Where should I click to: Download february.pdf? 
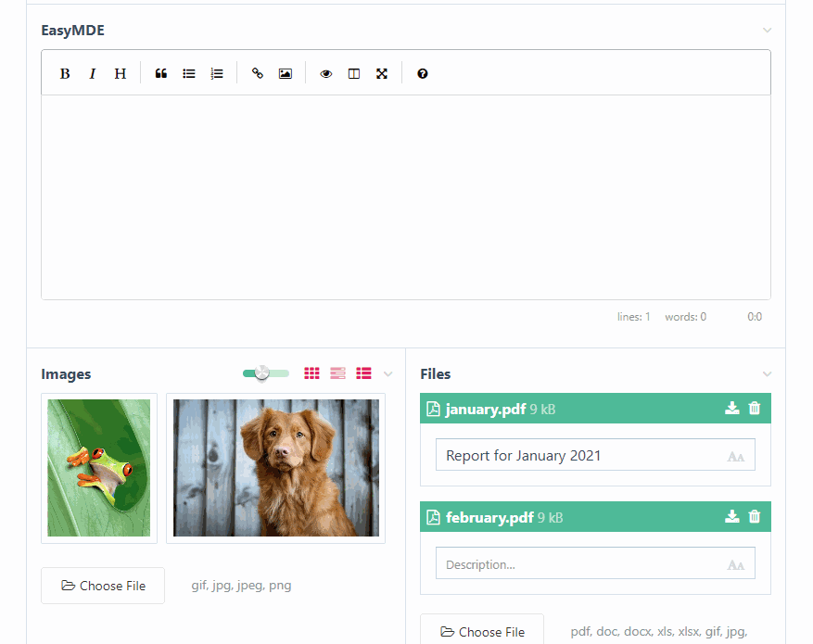tap(732, 516)
